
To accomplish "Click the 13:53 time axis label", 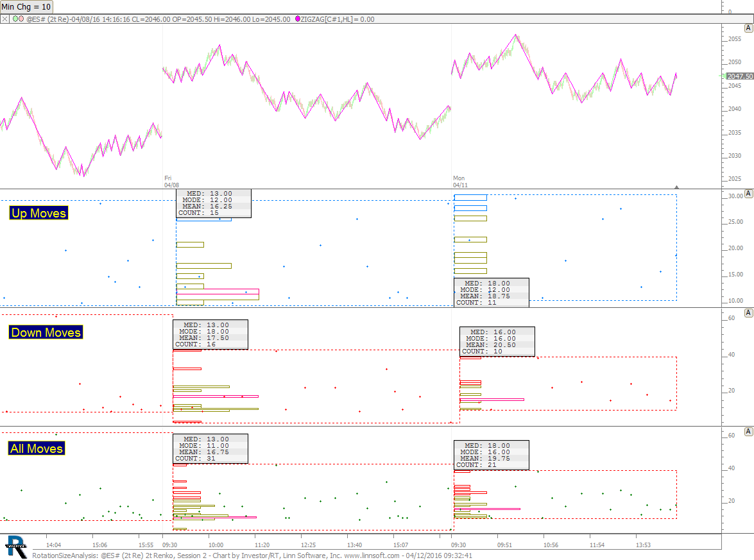I will [x=643, y=545].
